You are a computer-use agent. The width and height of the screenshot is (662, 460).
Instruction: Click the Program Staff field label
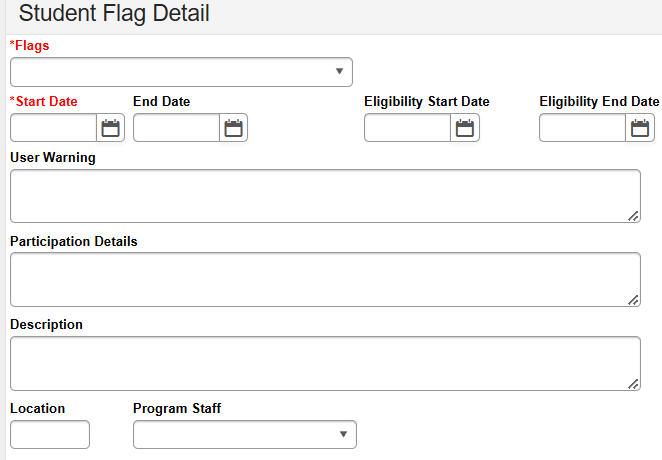click(177, 408)
